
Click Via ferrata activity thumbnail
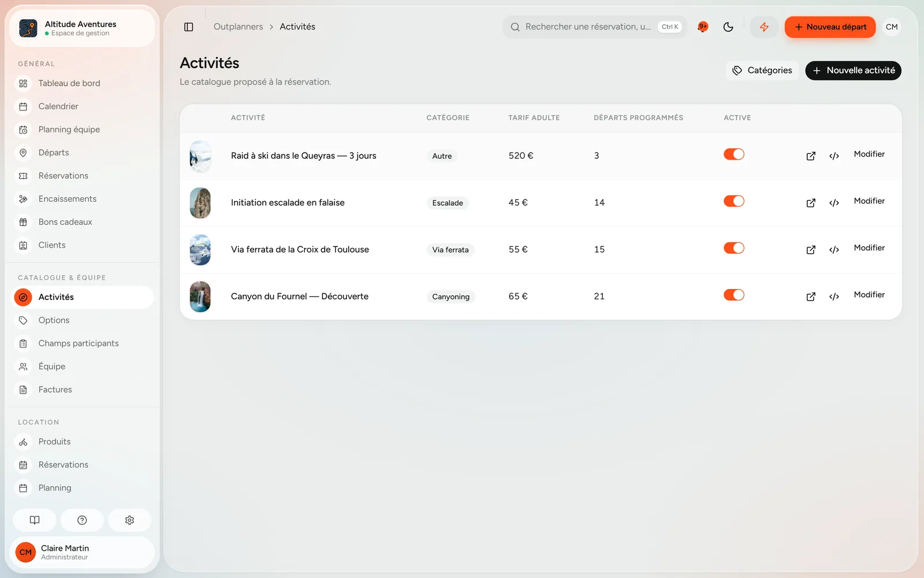point(200,250)
